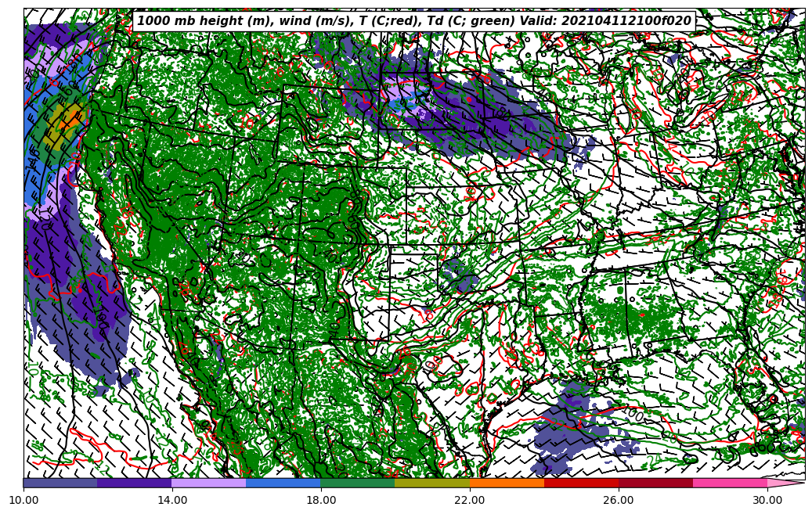Select the green 18–20 colorbar segment

(358, 483)
